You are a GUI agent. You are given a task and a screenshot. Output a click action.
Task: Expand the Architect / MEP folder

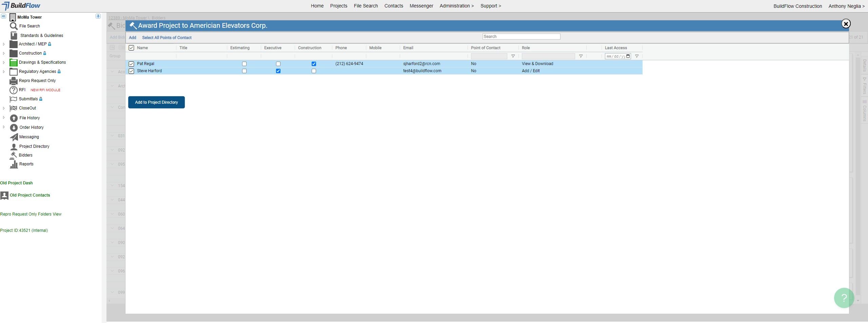click(x=4, y=44)
